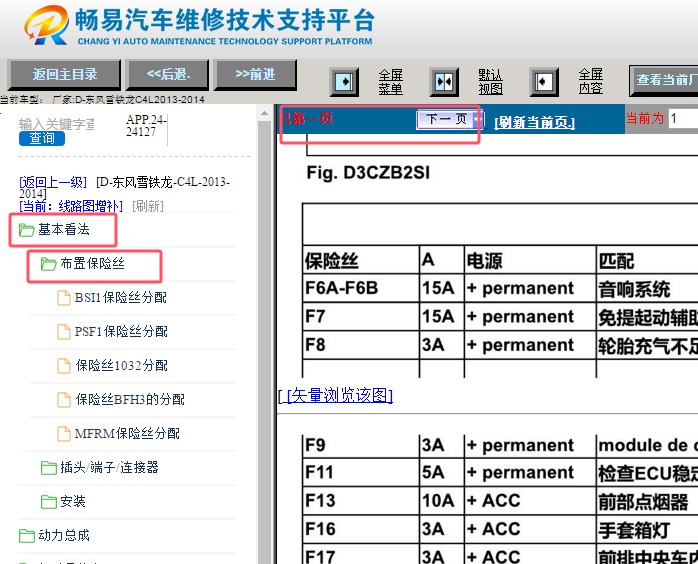Open MFRM保险丝分配 document icon

(64, 433)
